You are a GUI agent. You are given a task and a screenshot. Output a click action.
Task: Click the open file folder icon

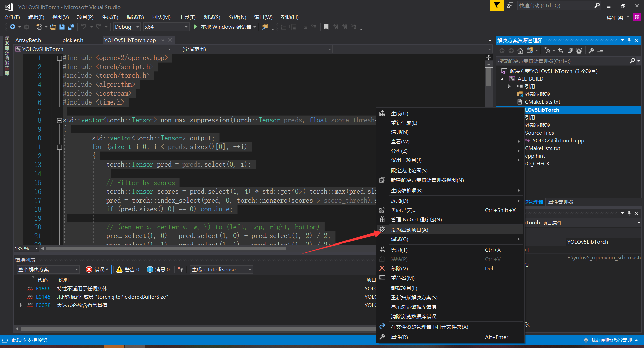[x=53, y=27]
